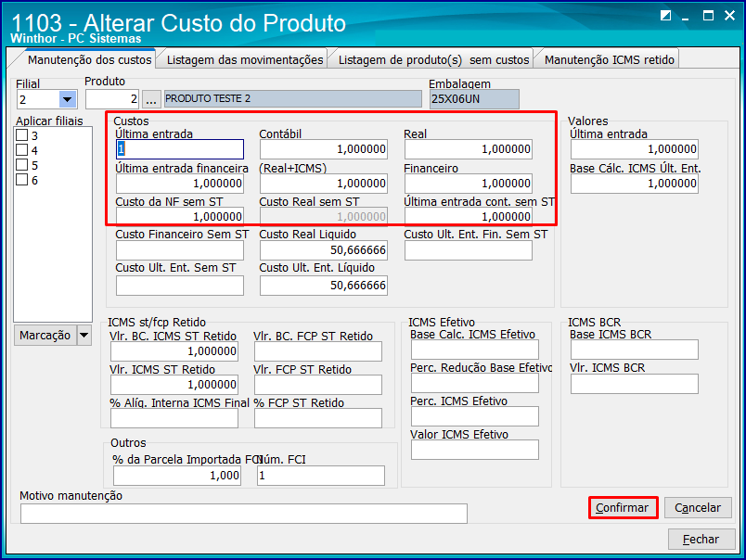The image size is (746, 560).
Task: Click the % FCP ST Retido field
Action: tap(318, 418)
